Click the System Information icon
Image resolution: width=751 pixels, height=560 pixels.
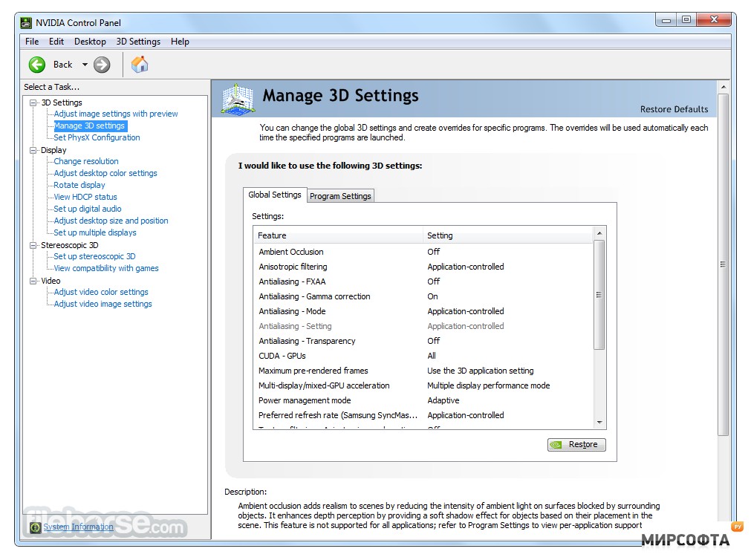tap(35, 527)
